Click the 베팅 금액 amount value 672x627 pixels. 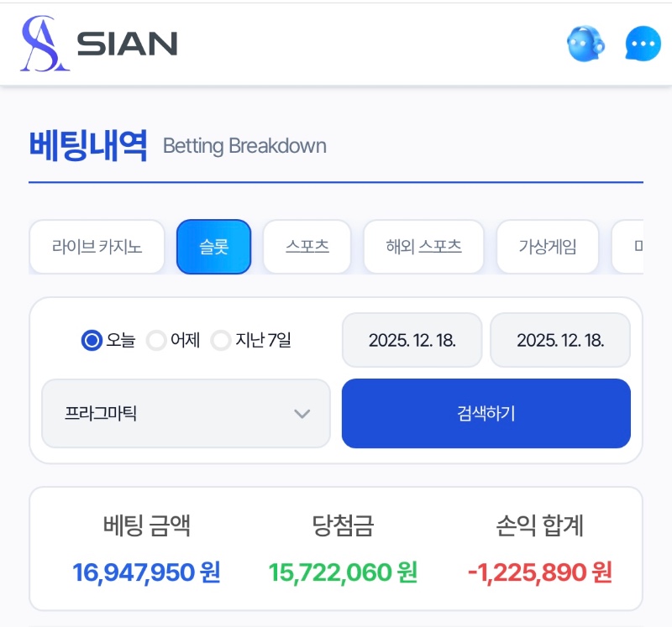click(146, 572)
